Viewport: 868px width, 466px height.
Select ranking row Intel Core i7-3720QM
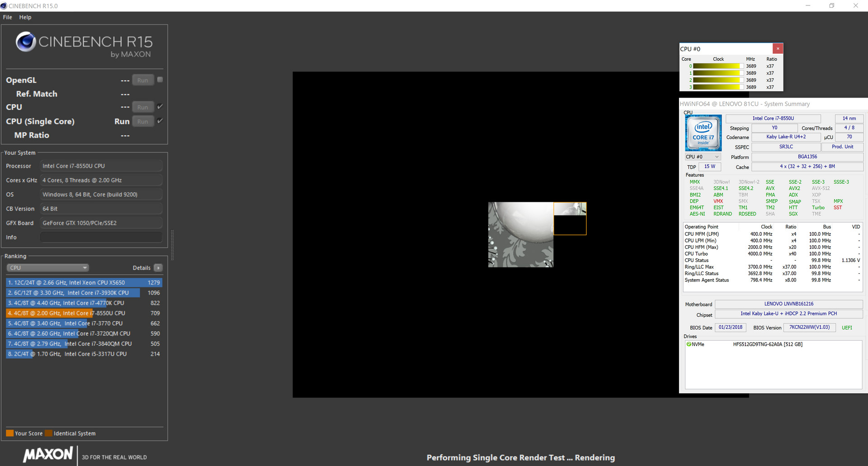[x=84, y=333]
